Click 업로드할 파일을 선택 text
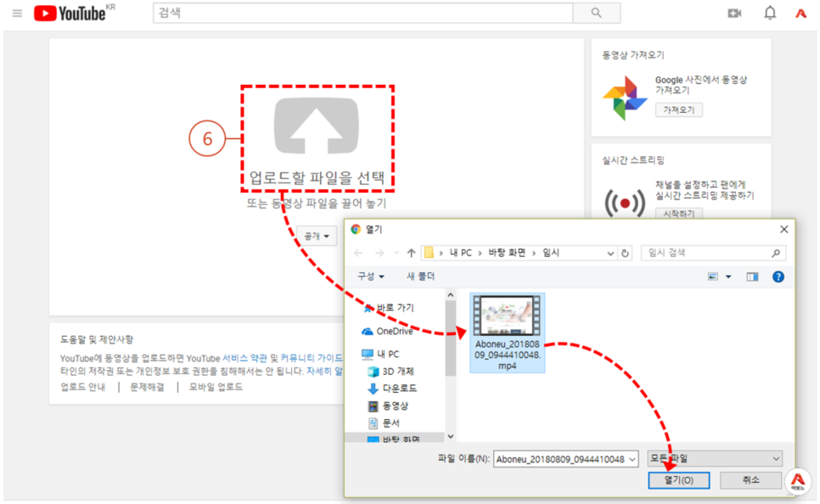820x504 pixels. pos(317,178)
